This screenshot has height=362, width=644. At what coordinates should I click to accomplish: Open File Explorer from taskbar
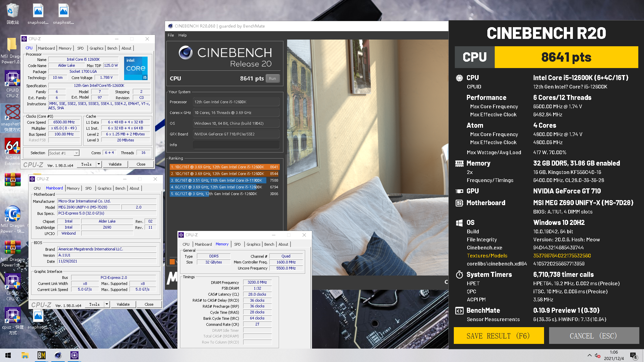[25, 355]
